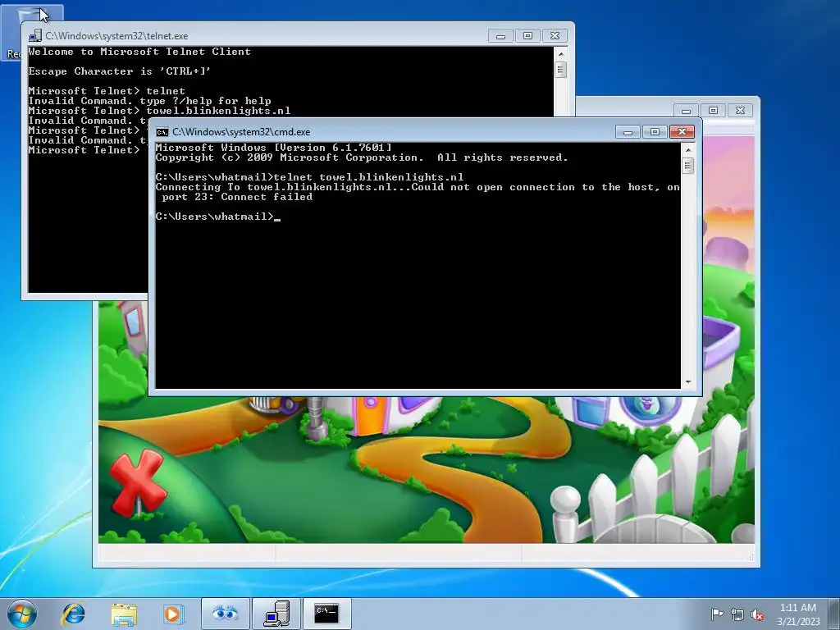
Task: Maximize the cartoon game window in back
Action: [713, 111]
